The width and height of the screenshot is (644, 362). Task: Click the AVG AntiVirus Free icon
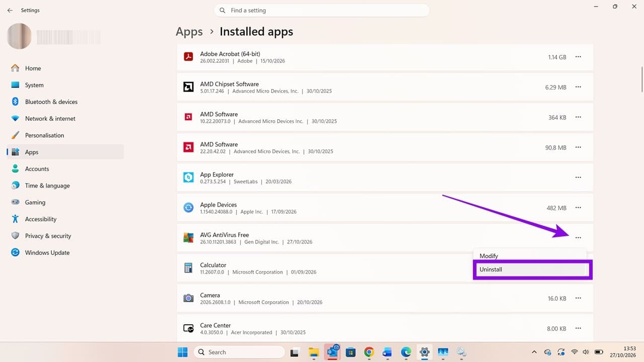pos(188,238)
